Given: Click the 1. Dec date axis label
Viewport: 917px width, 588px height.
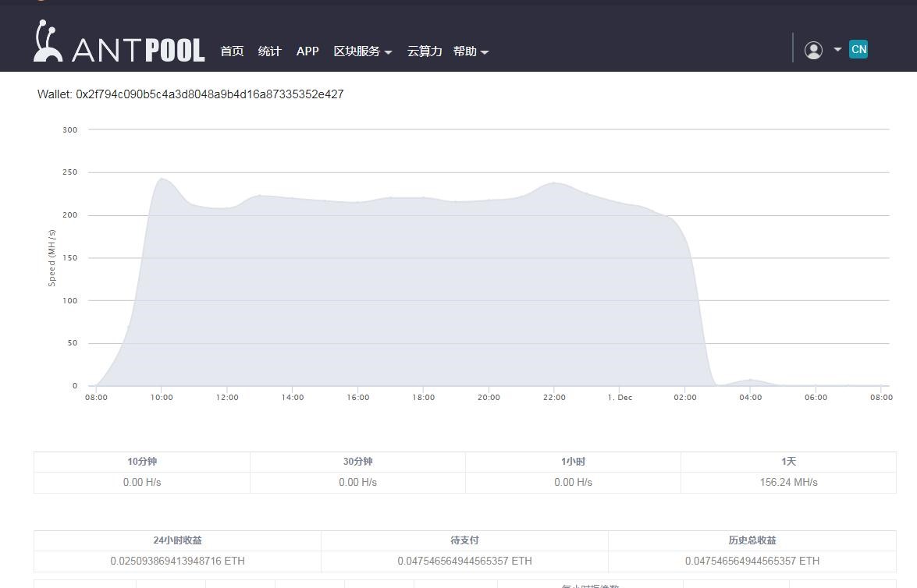Looking at the screenshot, I should point(620,398).
